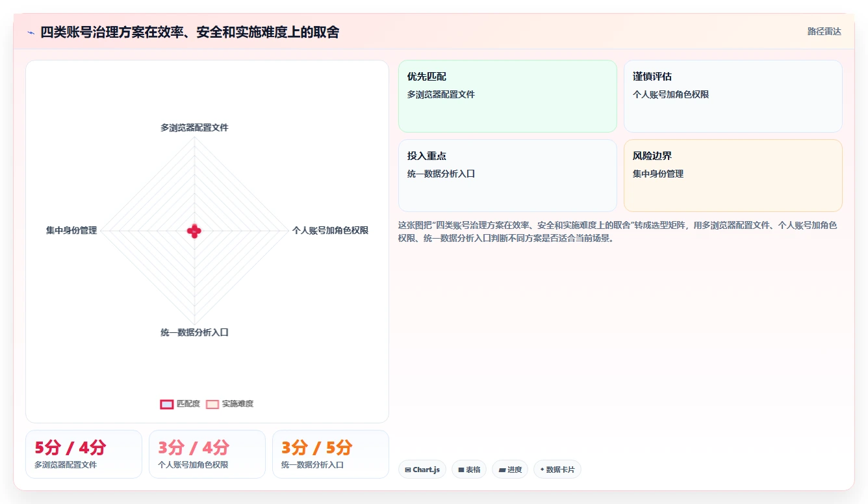
Task: Click the 5分 / 4分 score card
Action: [84, 454]
